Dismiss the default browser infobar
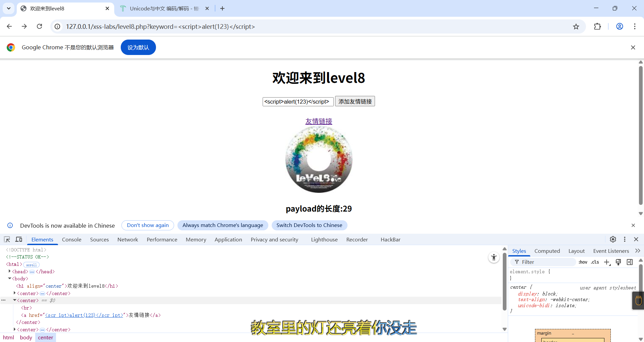The width and height of the screenshot is (644, 342). pos(633,48)
